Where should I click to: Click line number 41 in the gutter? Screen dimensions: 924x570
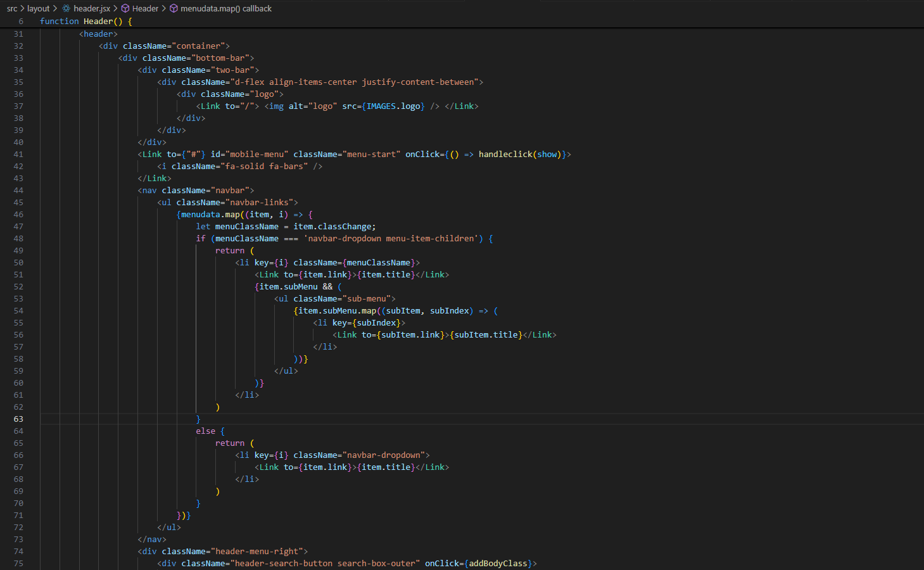click(18, 154)
